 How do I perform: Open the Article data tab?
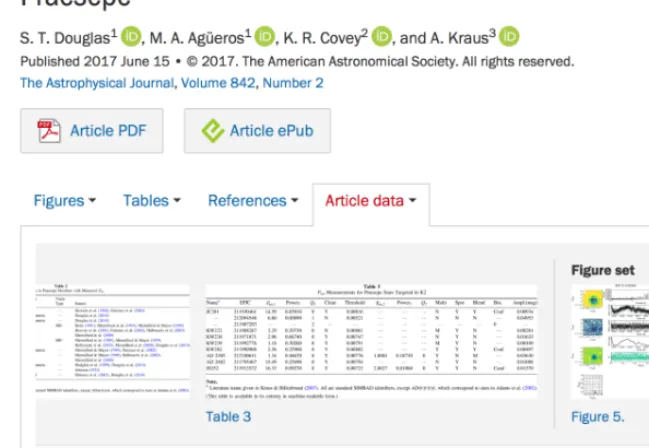point(371,201)
